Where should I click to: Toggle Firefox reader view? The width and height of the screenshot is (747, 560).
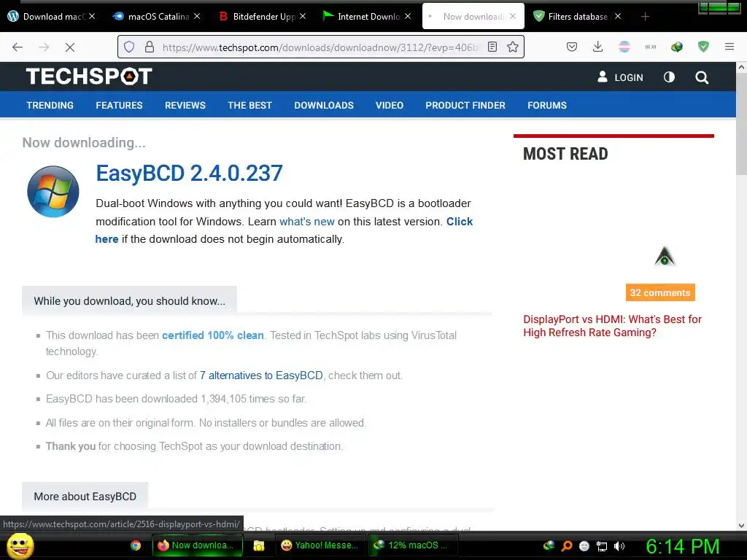coord(492,47)
